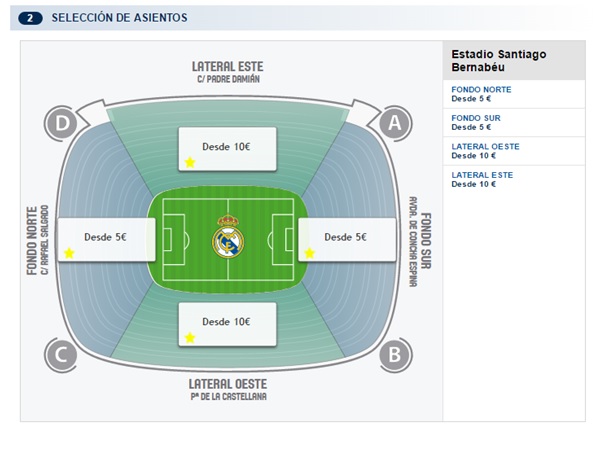Select Lateral Este Desde 10€ box
The width and height of the screenshot is (609, 455).
click(x=227, y=148)
